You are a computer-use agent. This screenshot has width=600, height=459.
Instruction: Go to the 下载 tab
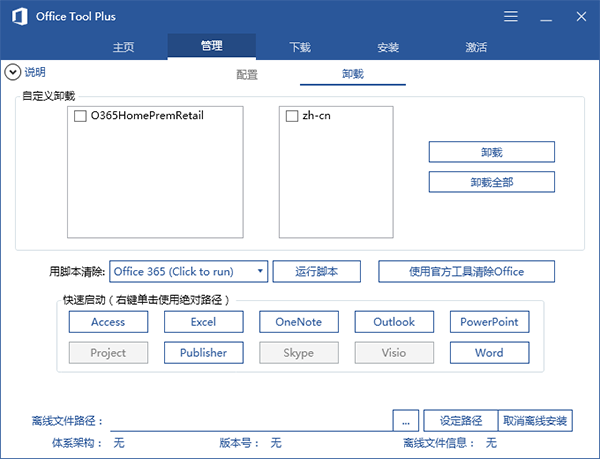click(300, 47)
